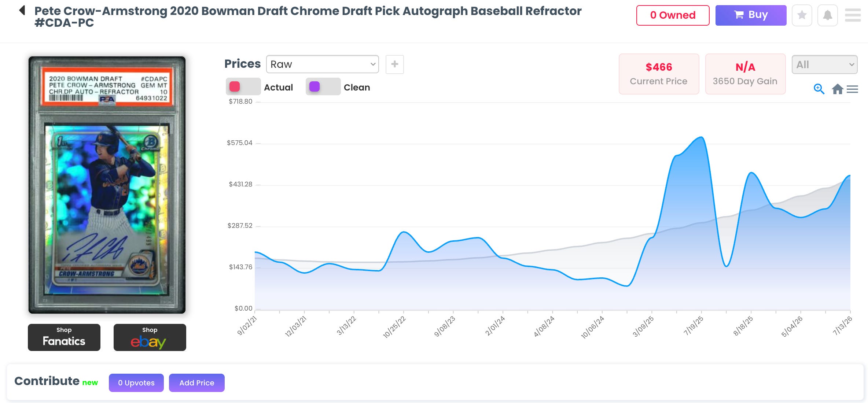Viewport: 868px width, 403px height.
Task: Click the chart zoom magnifier icon
Action: tap(819, 89)
